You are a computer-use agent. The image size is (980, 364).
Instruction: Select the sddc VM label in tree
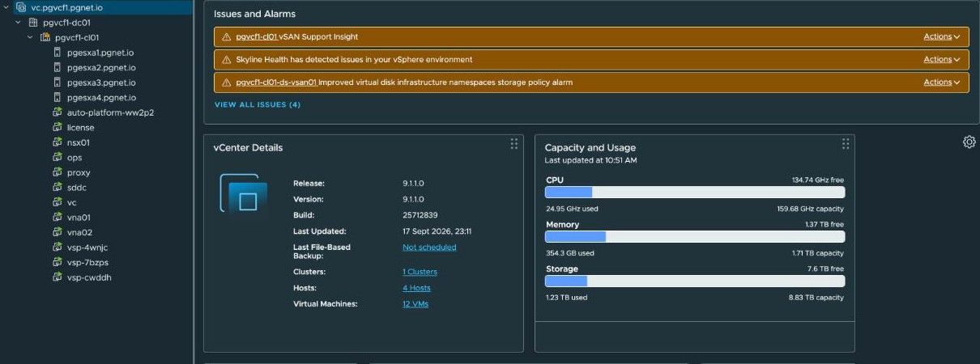click(78, 187)
